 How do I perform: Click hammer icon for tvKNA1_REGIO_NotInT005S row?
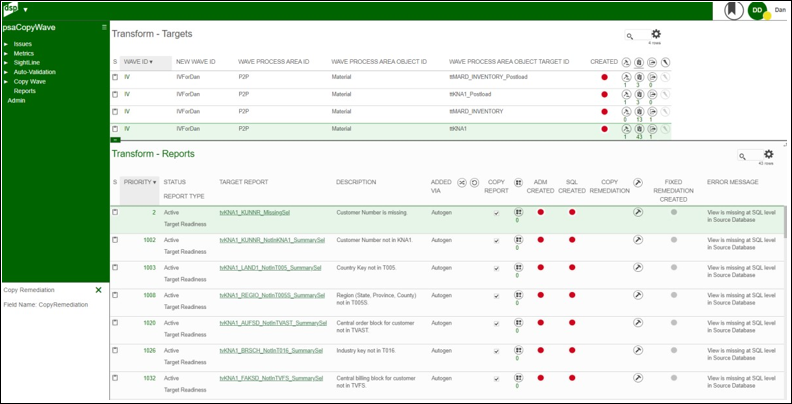point(638,295)
